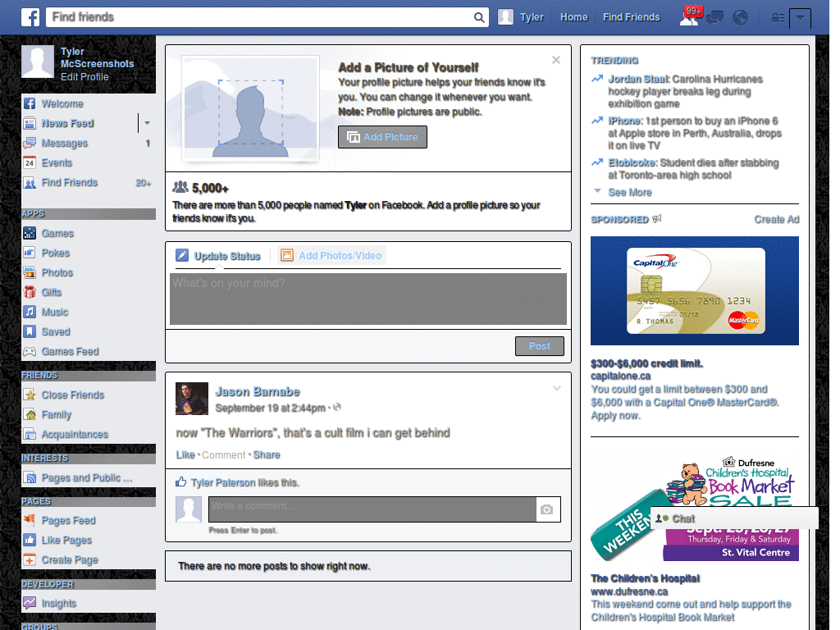Click the search magnifier icon
Image resolution: width=840 pixels, height=630 pixels.
pos(479,17)
